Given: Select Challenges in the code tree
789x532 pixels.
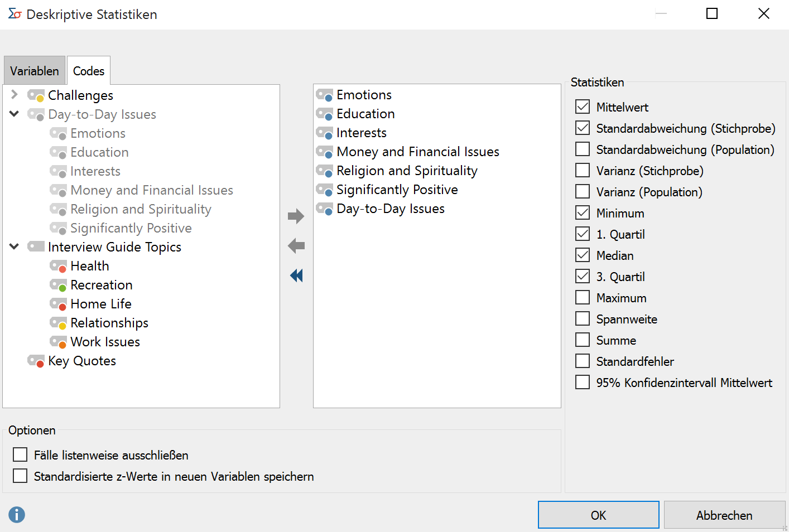Looking at the screenshot, I should tap(80, 95).
